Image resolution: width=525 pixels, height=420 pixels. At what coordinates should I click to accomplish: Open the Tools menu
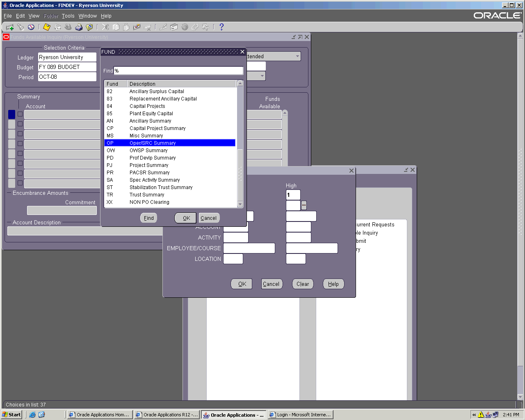point(68,16)
